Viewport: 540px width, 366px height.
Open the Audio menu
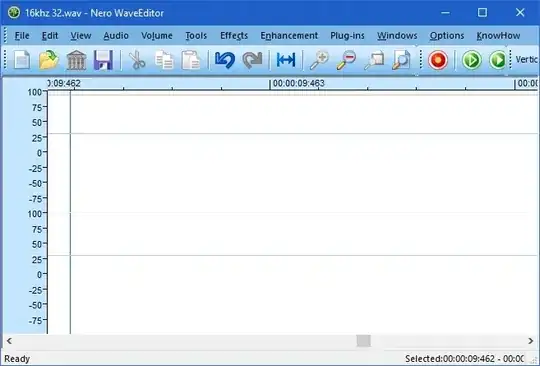click(x=116, y=36)
